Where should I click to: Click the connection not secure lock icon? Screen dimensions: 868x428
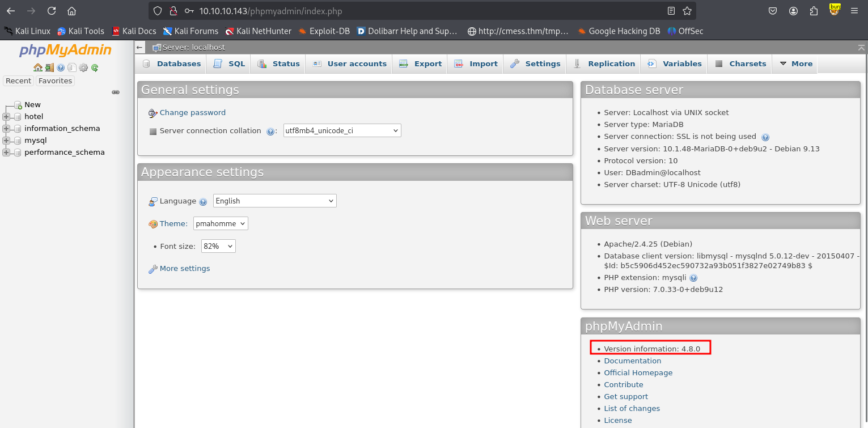(173, 11)
